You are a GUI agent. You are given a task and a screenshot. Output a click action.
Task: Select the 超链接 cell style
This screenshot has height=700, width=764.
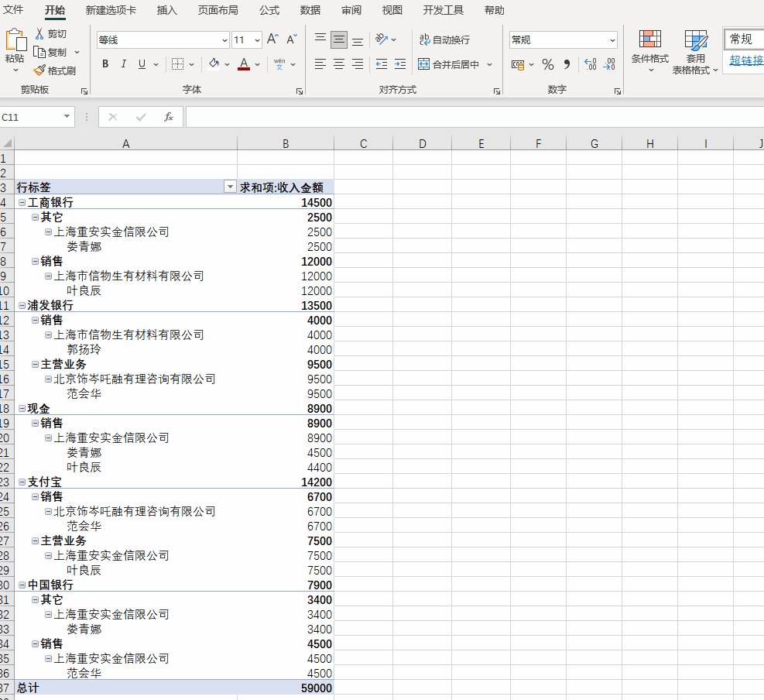[x=746, y=60]
